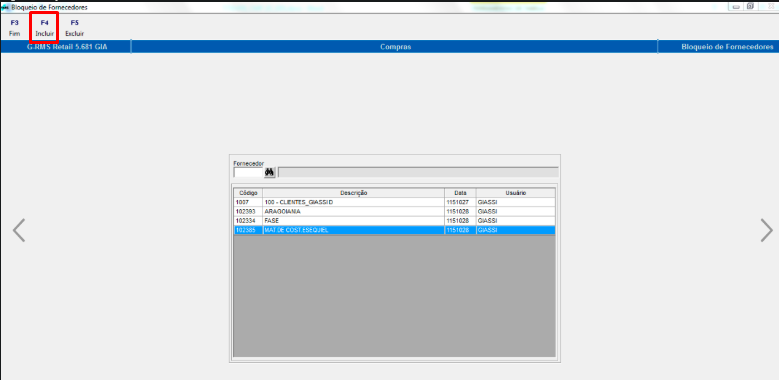Image resolution: width=779 pixels, height=380 pixels.
Task: Restore the Bloqueio de Fornecedores window
Action: pos(750,6)
